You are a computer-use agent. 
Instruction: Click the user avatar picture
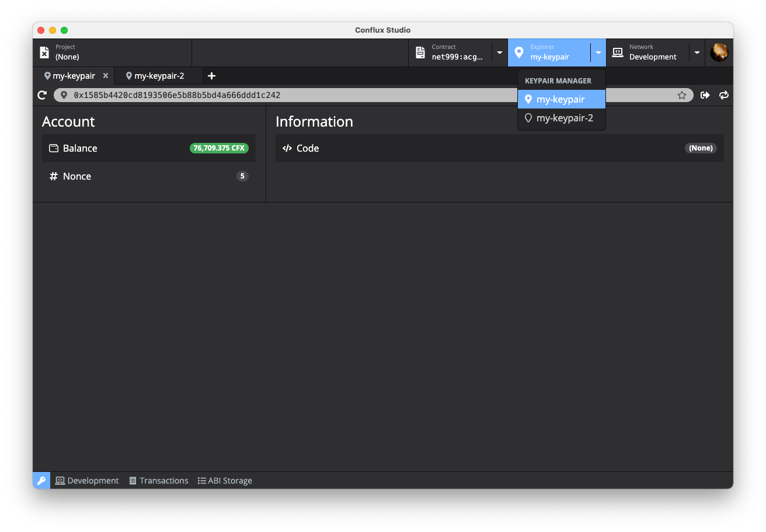coord(719,52)
